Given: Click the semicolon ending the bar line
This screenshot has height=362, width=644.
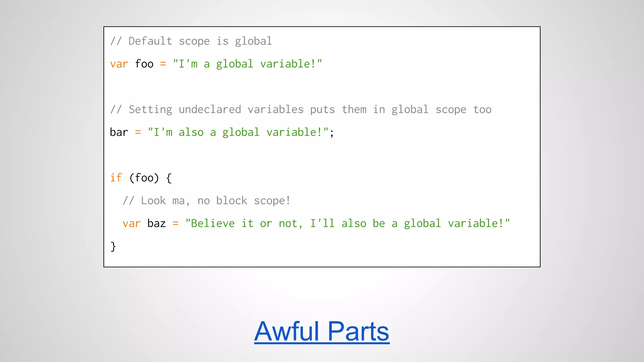Looking at the screenshot, I should pyautogui.click(x=332, y=134).
